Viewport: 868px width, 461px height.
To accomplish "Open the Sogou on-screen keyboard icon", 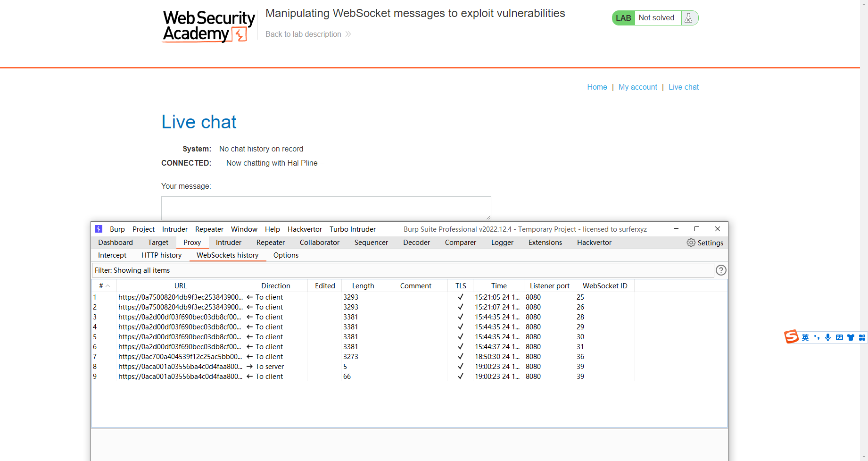I will (x=839, y=337).
